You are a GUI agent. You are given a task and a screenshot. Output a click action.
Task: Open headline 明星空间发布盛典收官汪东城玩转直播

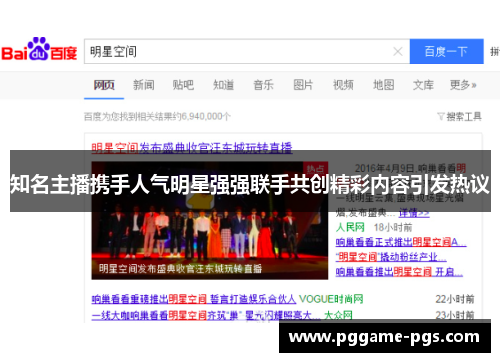coord(192,147)
